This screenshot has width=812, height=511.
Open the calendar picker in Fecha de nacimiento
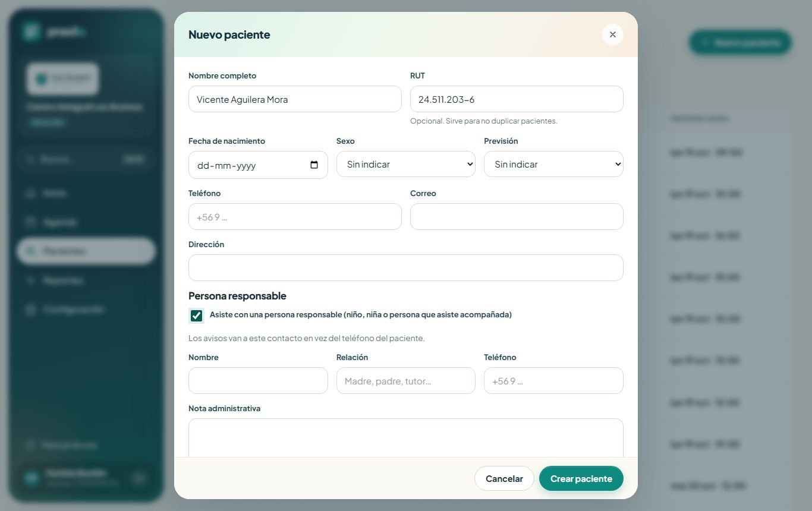[314, 165]
